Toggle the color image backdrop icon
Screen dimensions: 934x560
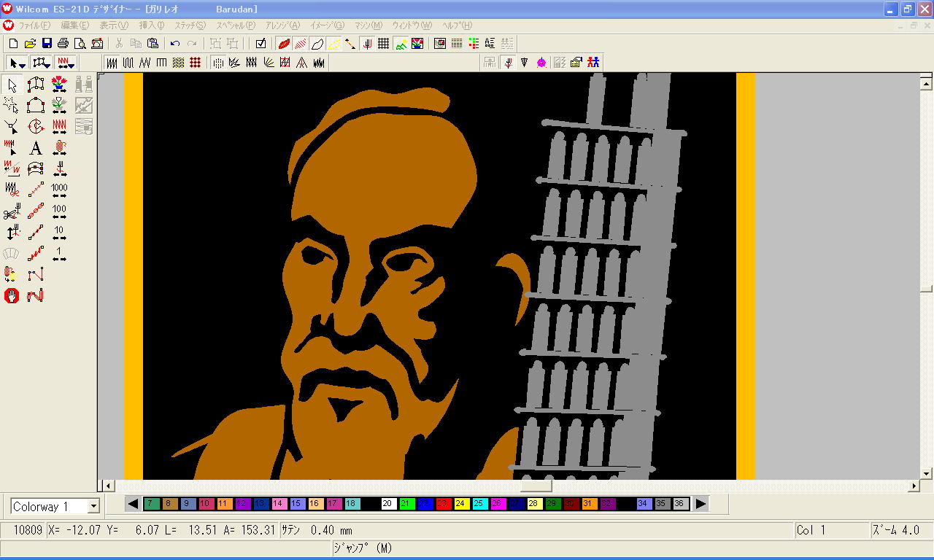[417, 44]
